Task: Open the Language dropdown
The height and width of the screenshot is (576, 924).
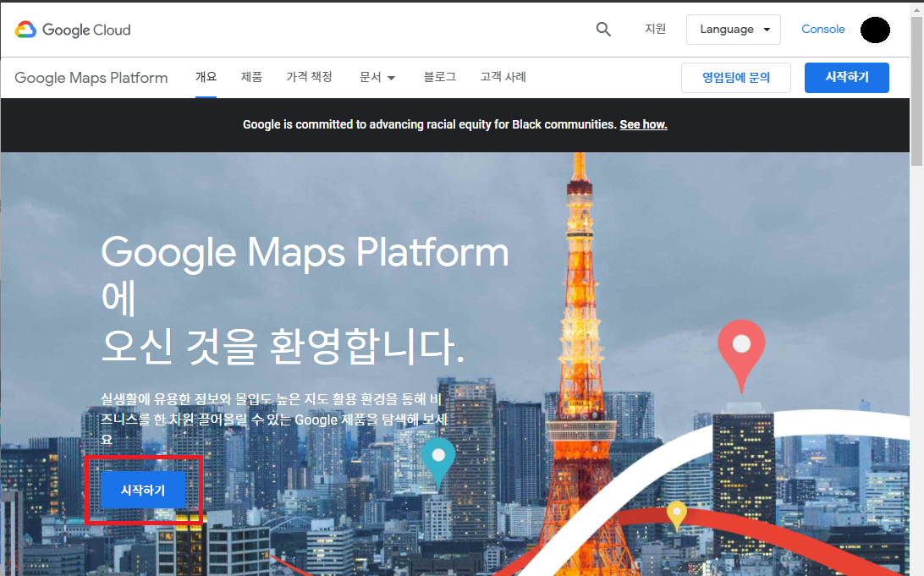Action: [x=733, y=30]
